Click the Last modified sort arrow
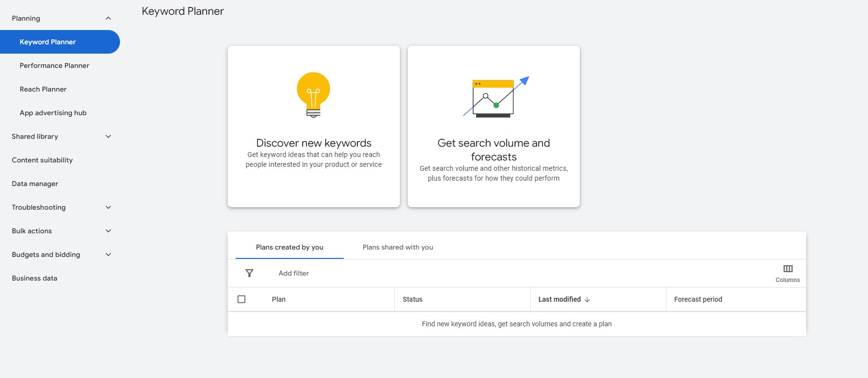Screen dimensions: 868x378 [x=587, y=299]
